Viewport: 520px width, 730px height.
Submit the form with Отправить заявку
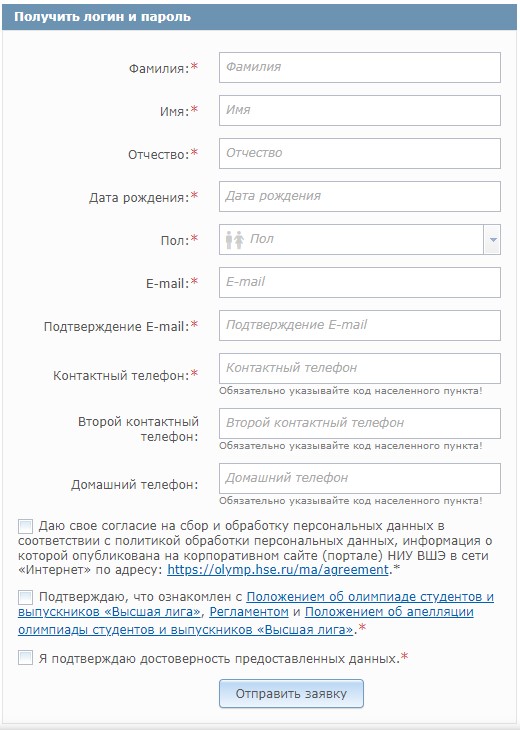click(291, 694)
